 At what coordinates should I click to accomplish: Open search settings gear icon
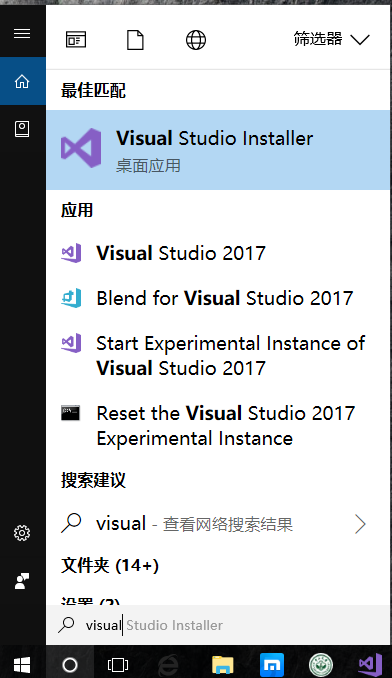22,533
